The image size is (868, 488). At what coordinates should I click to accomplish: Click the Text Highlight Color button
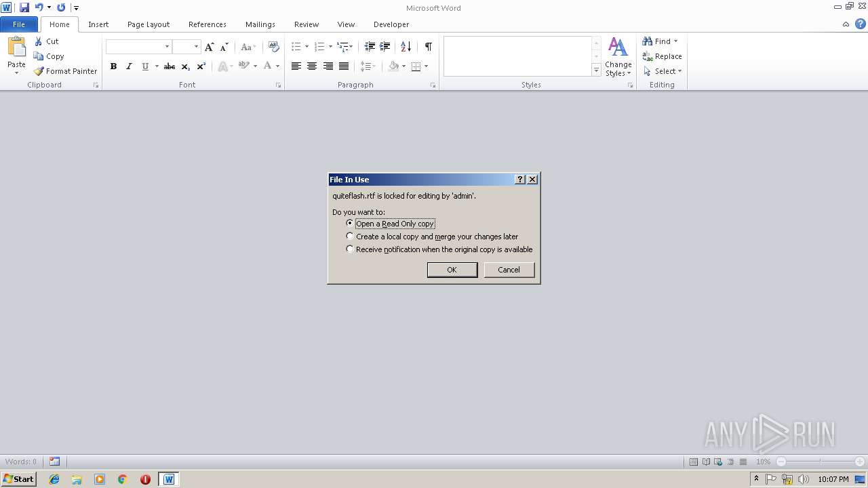[x=244, y=66]
